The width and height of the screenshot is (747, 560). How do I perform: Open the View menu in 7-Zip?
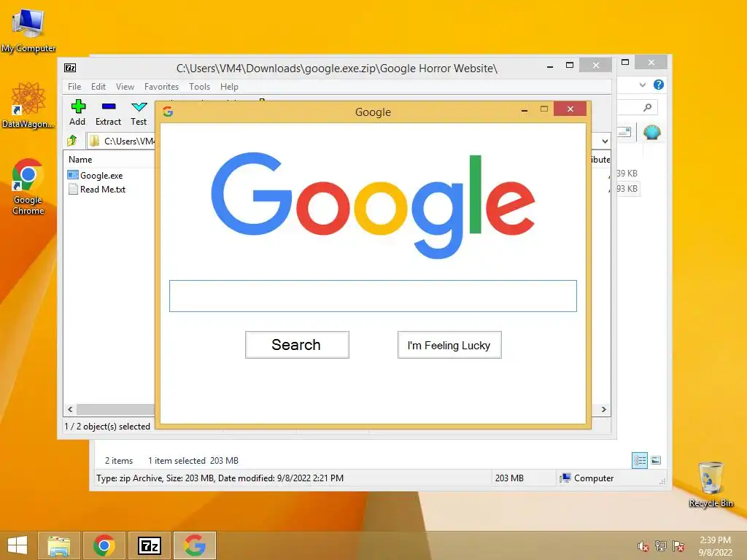pyautogui.click(x=125, y=87)
